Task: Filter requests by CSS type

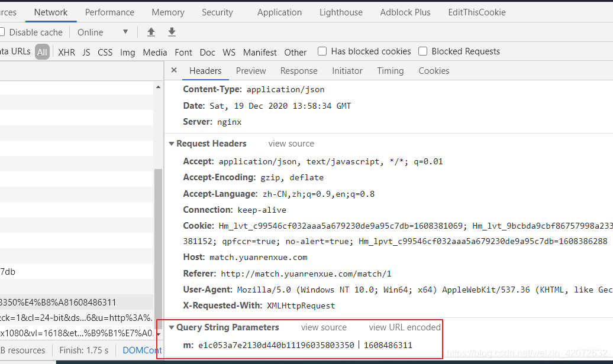Action: tap(105, 52)
